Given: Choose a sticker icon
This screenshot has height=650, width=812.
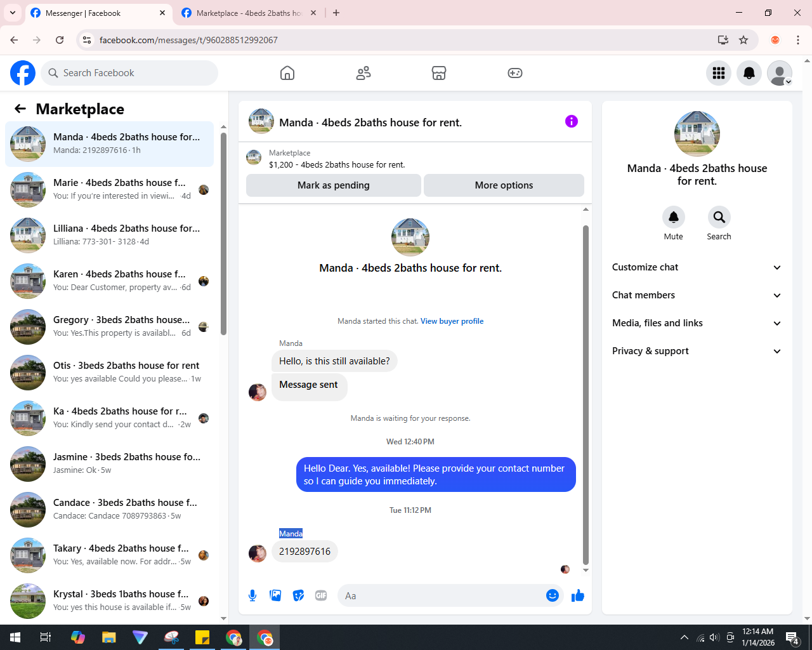Looking at the screenshot, I should click(x=298, y=595).
